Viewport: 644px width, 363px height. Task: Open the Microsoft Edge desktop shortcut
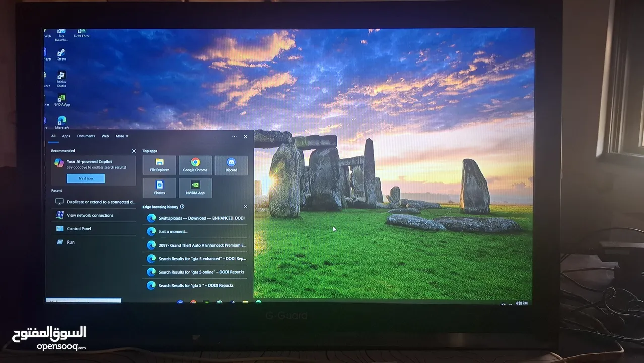[62, 123]
